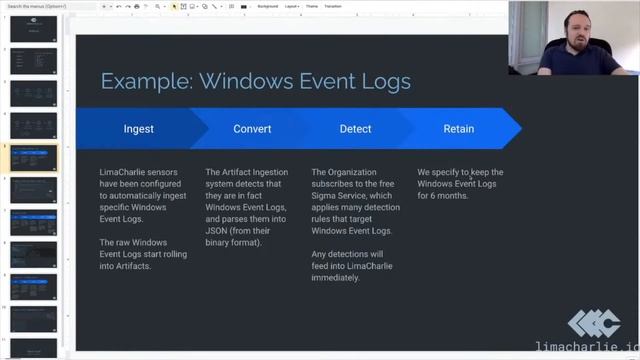Click the 'The Organization subscribes' paragraph

(356, 201)
